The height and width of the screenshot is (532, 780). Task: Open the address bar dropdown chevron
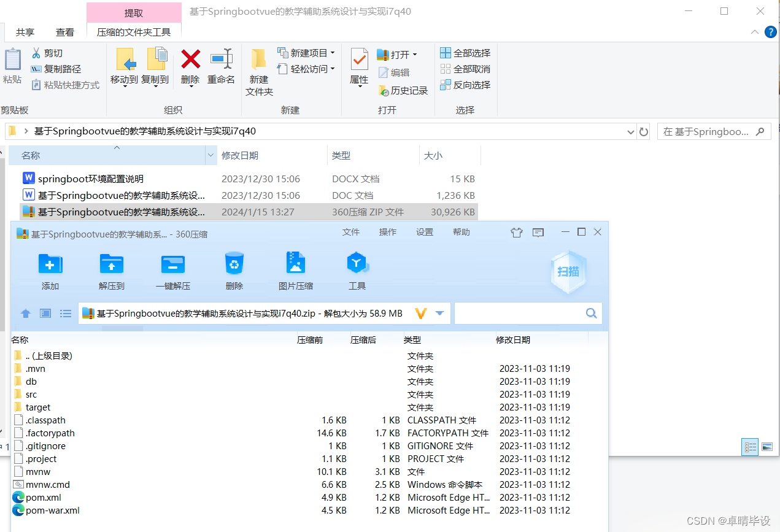coord(630,131)
